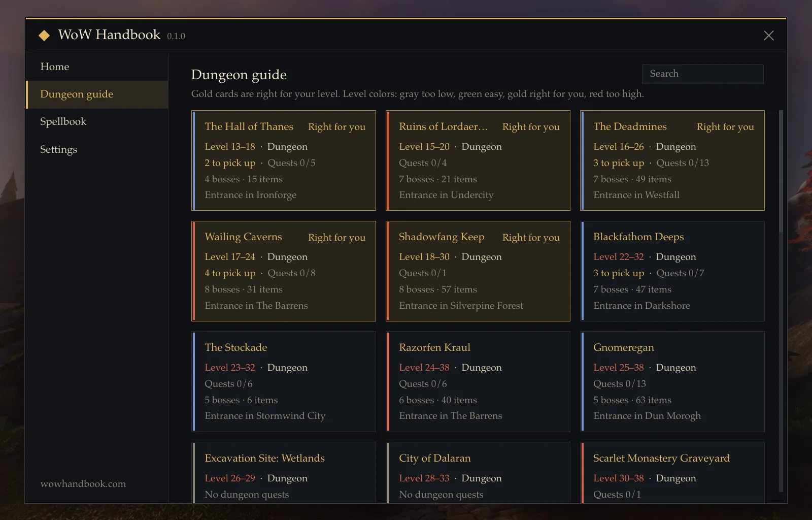
Task: Select the Gnomeregan card title
Action: [x=624, y=347]
